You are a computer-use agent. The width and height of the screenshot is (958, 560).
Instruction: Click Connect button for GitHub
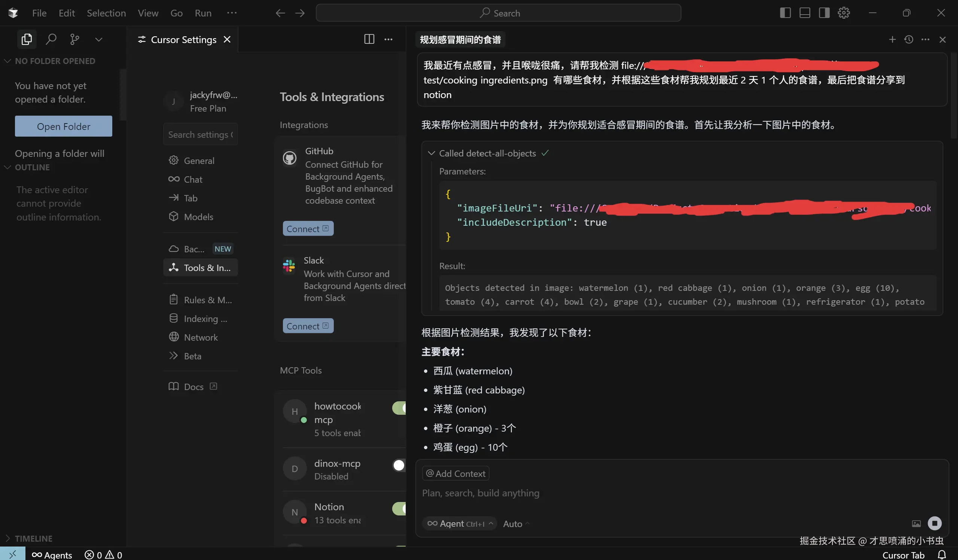pos(308,228)
